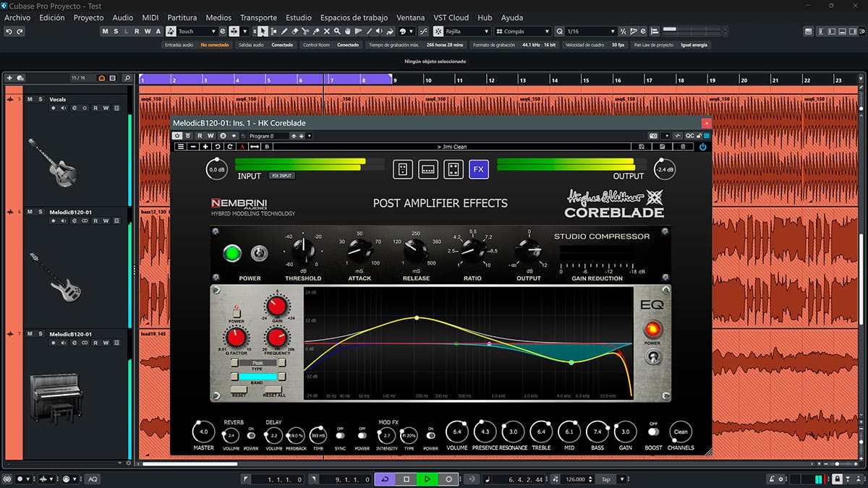Click the transport Record button
The image size is (868, 488).
[448, 479]
